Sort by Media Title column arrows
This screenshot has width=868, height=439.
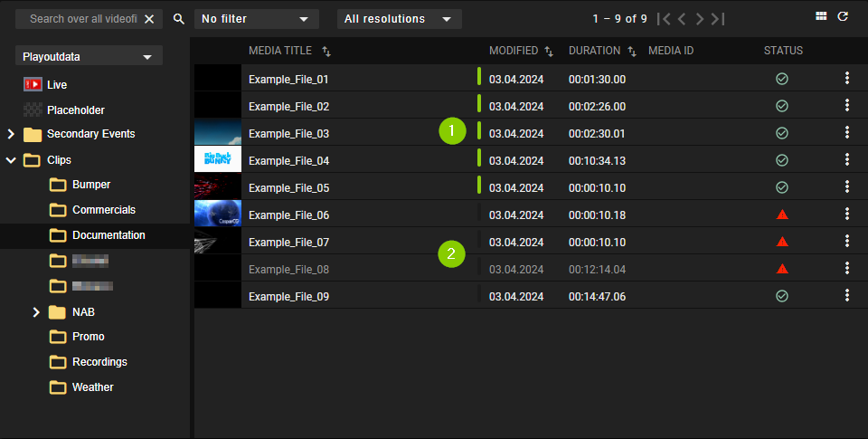click(x=326, y=52)
